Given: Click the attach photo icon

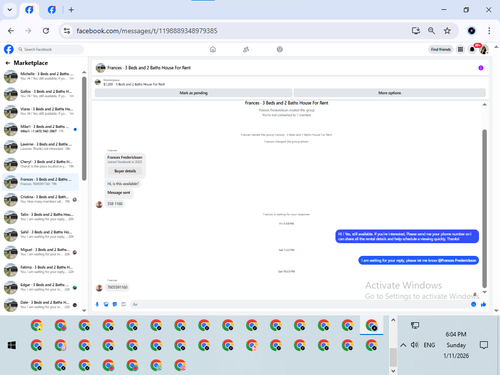Looking at the screenshot, I should click(106, 304).
